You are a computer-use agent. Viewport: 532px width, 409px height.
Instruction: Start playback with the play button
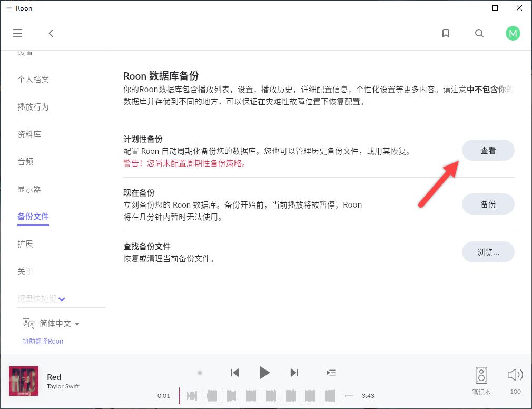click(264, 373)
